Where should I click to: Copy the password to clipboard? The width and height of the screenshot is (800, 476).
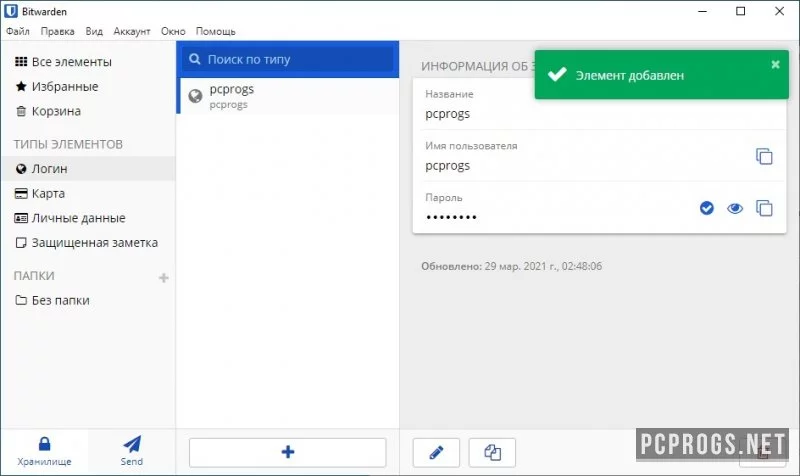(764, 208)
